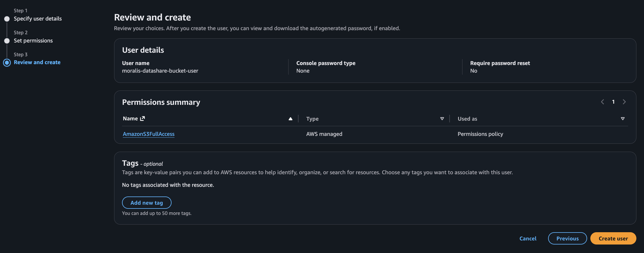The height and width of the screenshot is (253, 644).
Task: Click the Step 2 circle indicator
Action: coord(7,41)
